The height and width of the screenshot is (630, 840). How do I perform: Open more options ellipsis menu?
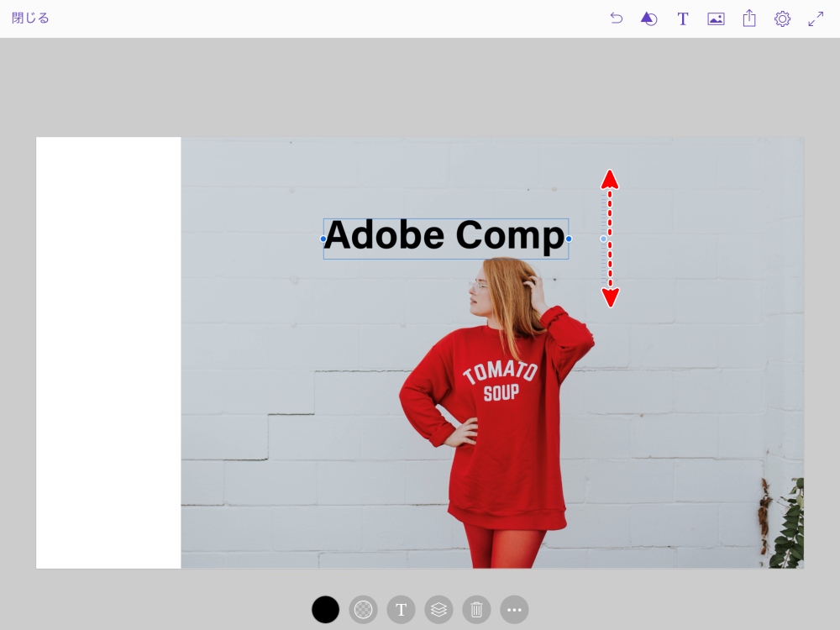coord(514,610)
